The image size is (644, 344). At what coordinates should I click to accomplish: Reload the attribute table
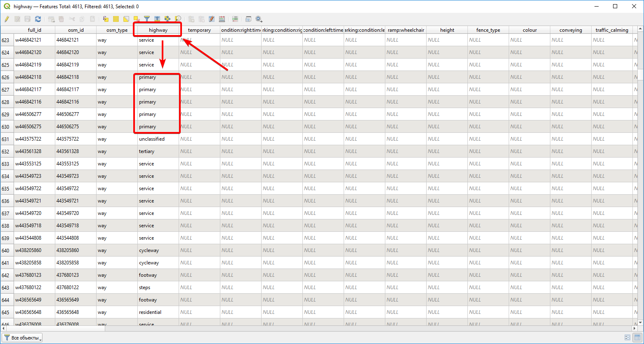pos(38,19)
